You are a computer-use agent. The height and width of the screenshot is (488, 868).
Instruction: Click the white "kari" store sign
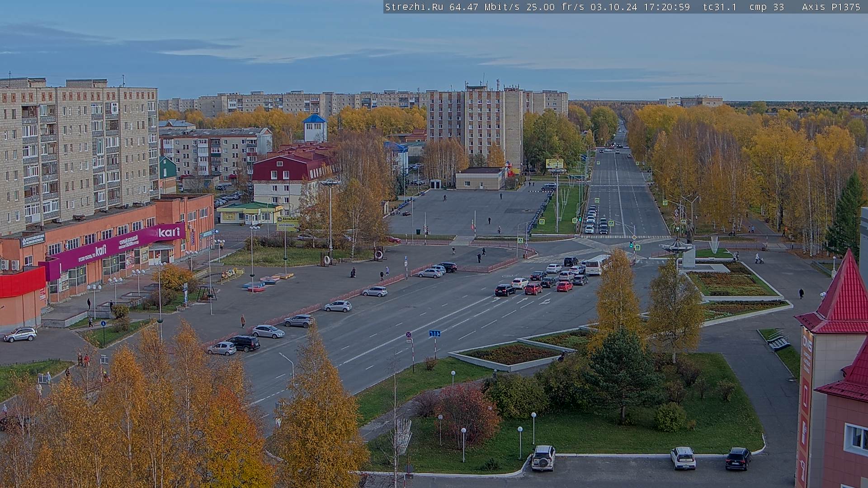[170, 232]
